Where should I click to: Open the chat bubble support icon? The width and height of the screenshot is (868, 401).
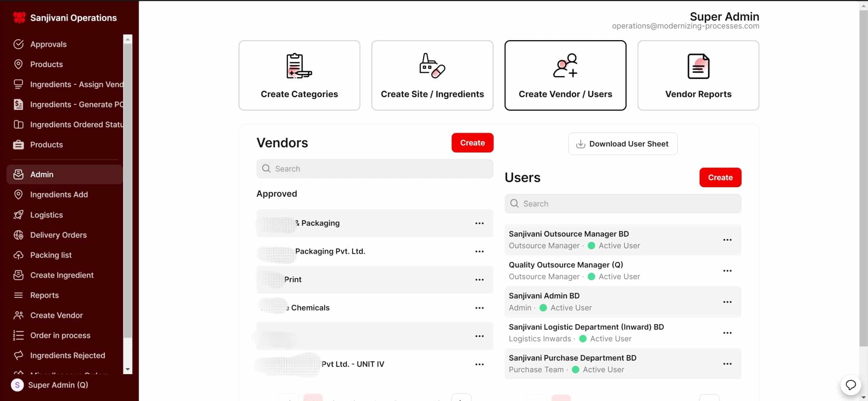tap(850, 385)
